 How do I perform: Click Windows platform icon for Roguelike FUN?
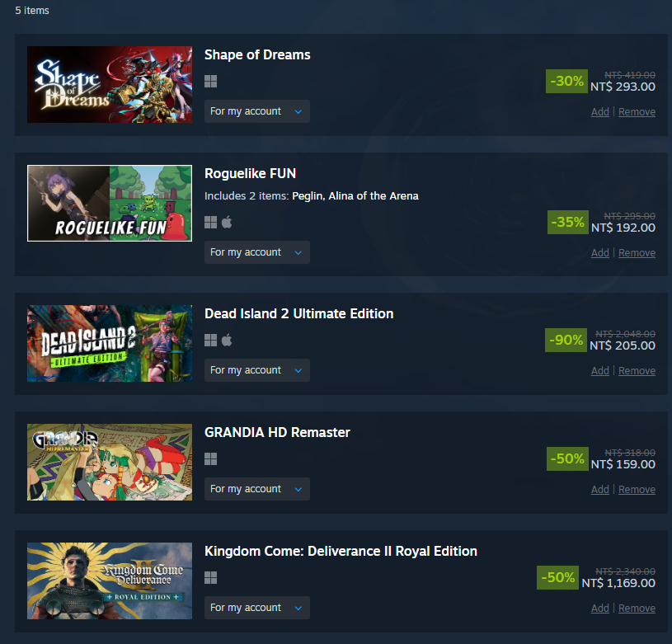pos(210,223)
